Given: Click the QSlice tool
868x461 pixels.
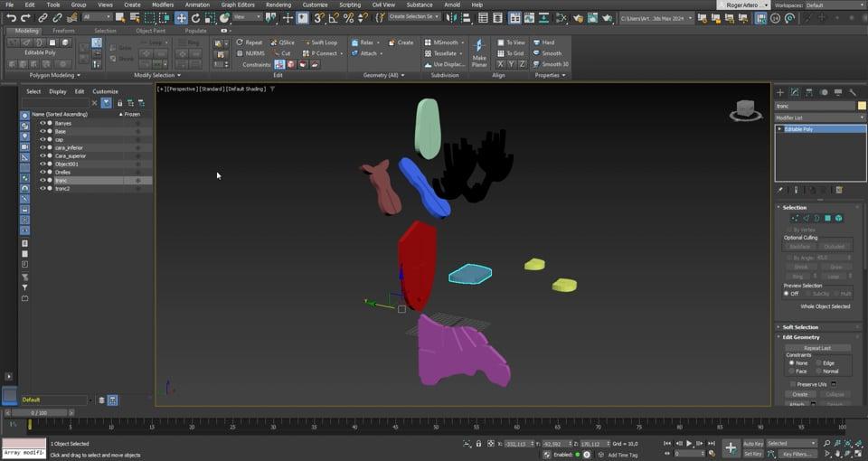Looking at the screenshot, I should click(282, 42).
